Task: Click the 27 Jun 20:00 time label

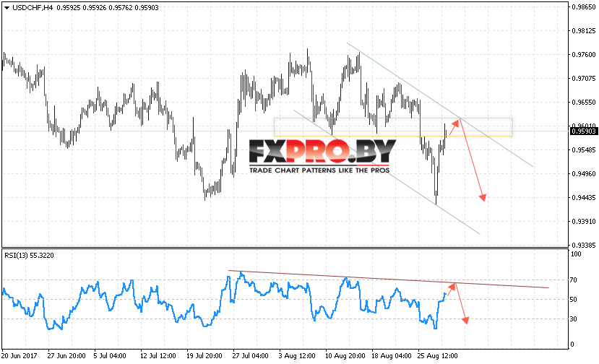Action: click(66, 355)
